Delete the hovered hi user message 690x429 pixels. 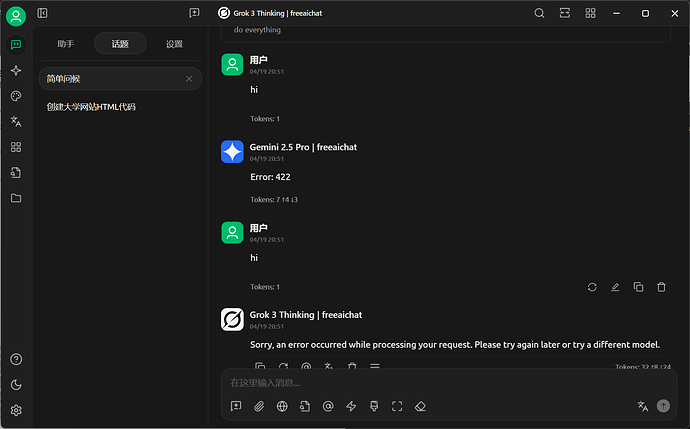click(661, 287)
